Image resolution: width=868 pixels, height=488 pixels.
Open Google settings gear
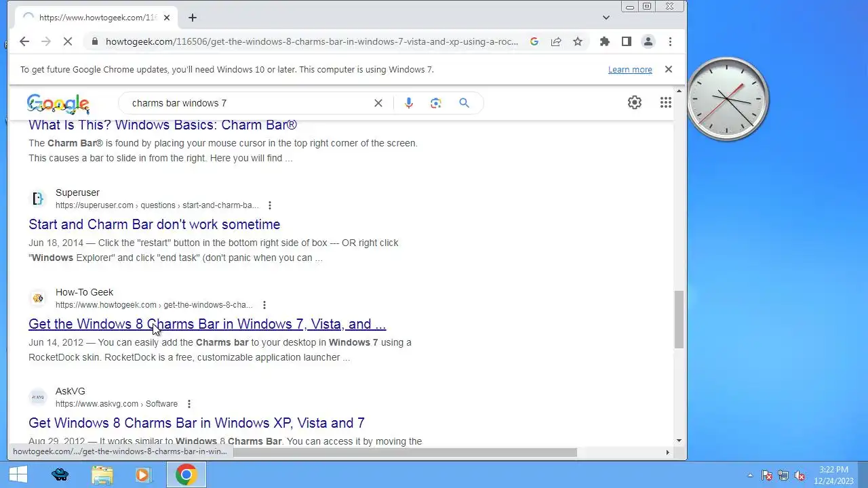click(635, 102)
